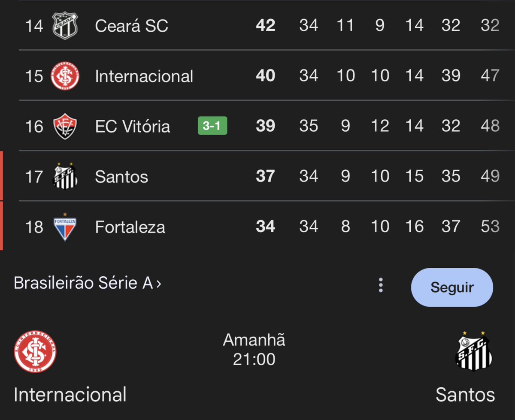Click Santos crest in standings row 17
515x420 pixels.
pyautogui.click(x=65, y=176)
